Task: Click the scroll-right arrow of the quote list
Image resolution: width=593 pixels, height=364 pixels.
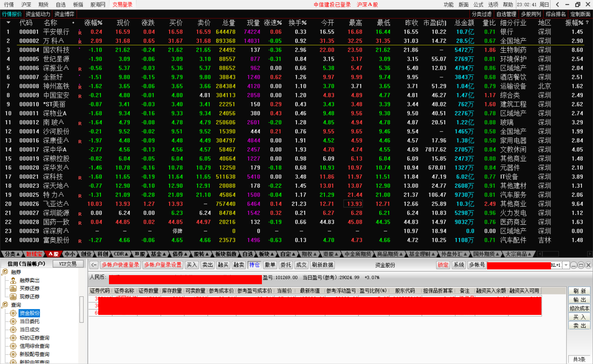Action: [x=589, y=254]
